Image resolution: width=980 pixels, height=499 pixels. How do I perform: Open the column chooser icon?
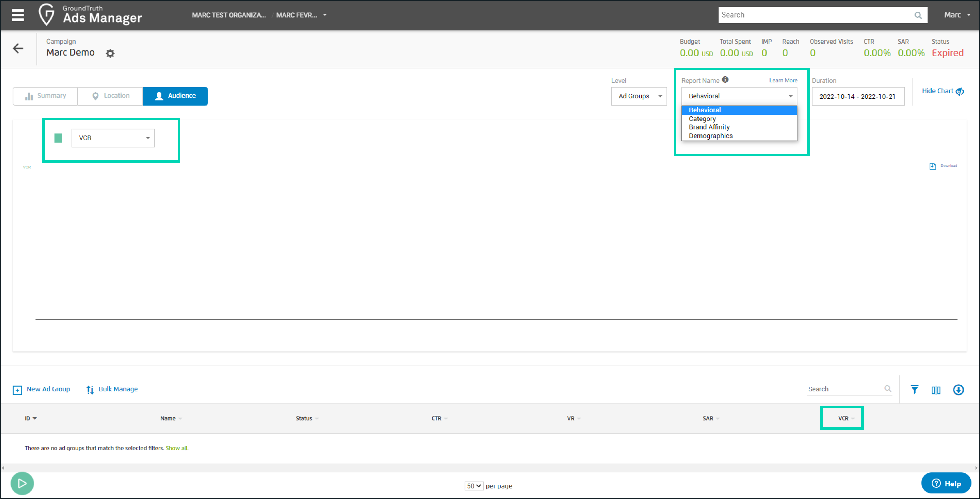point(936,390)
